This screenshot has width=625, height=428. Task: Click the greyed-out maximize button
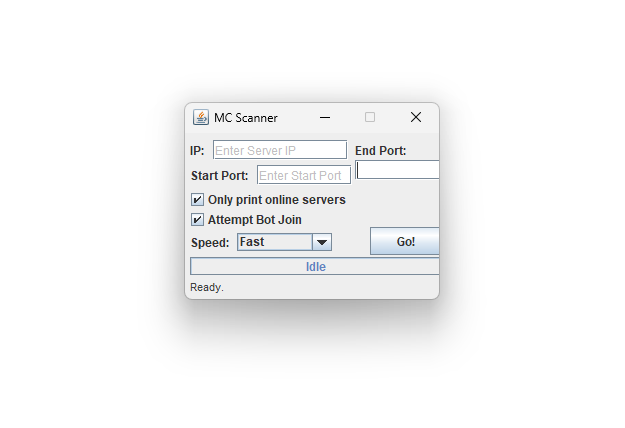(x=370, y=117)
